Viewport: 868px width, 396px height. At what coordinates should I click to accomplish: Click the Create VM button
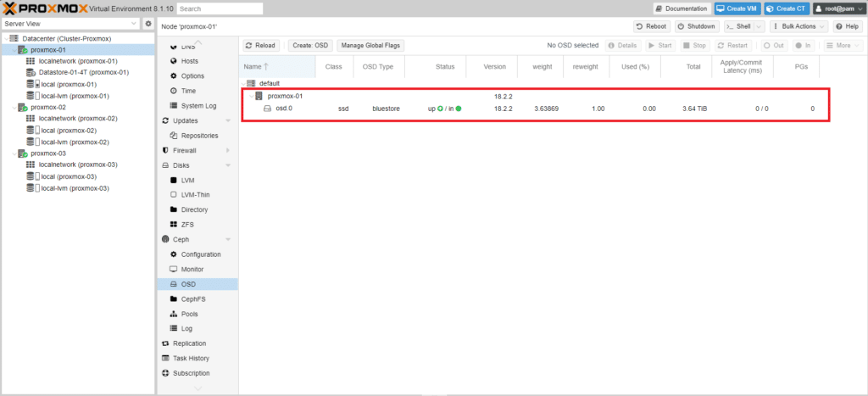pyautogui.click(x=737, y=8)
